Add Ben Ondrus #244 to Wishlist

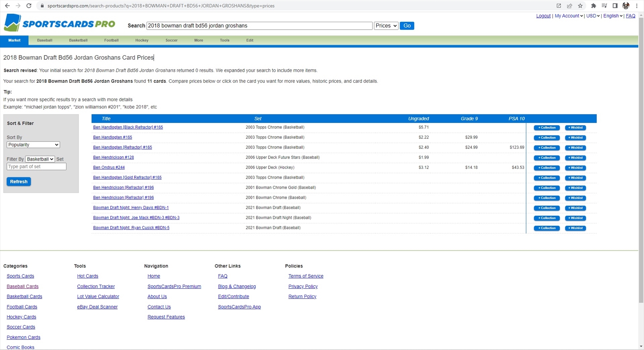point(575,168)
